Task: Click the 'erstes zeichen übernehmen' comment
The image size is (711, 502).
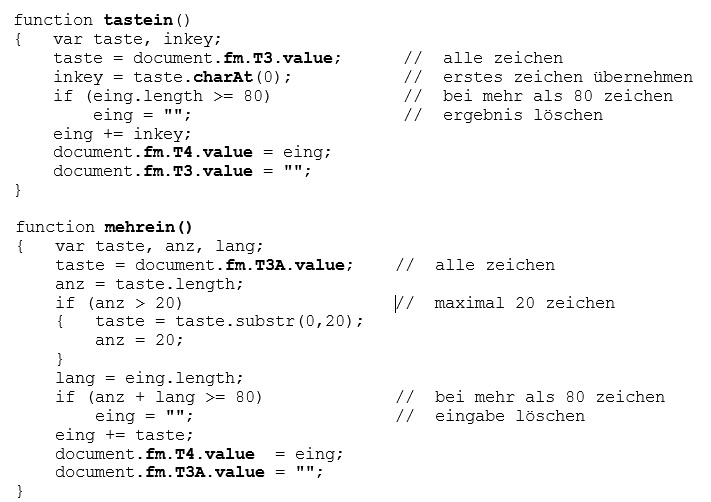Action: click(567, 77)
